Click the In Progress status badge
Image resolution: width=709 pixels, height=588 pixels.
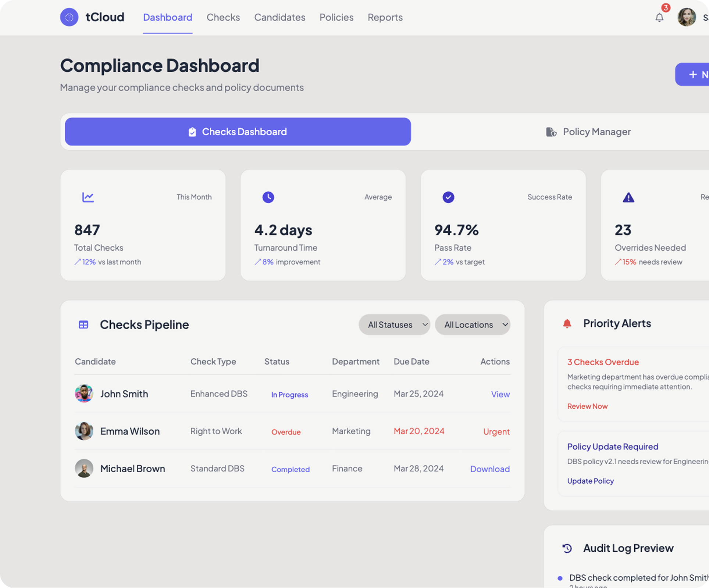point(290,395)
